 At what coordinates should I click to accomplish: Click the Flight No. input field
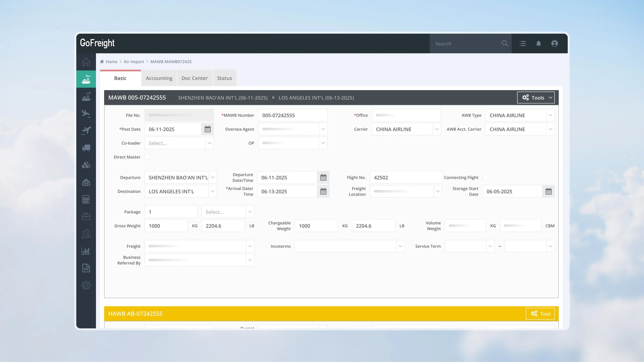point(405,177)
